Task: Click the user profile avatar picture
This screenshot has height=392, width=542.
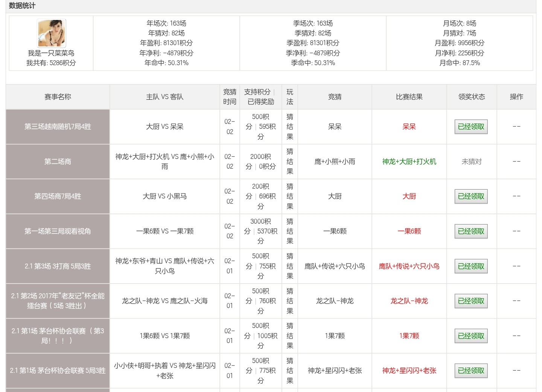Action: click(52, 33)
